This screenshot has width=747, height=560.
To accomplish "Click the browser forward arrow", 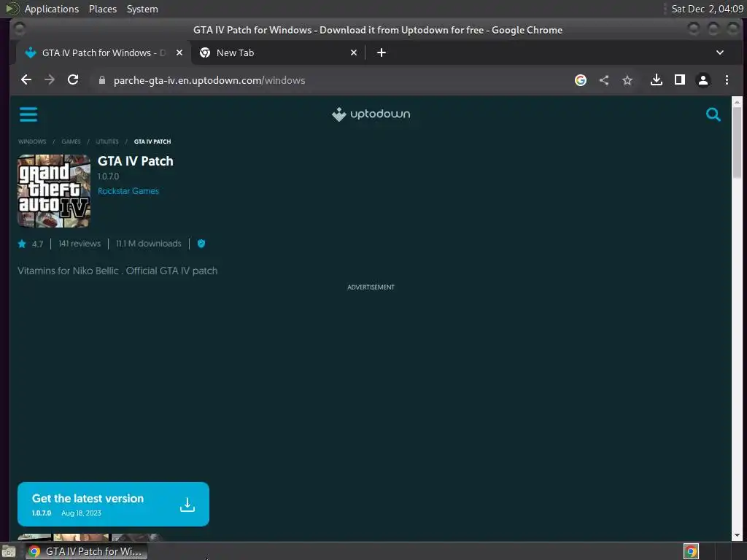I will pos(50,80).
